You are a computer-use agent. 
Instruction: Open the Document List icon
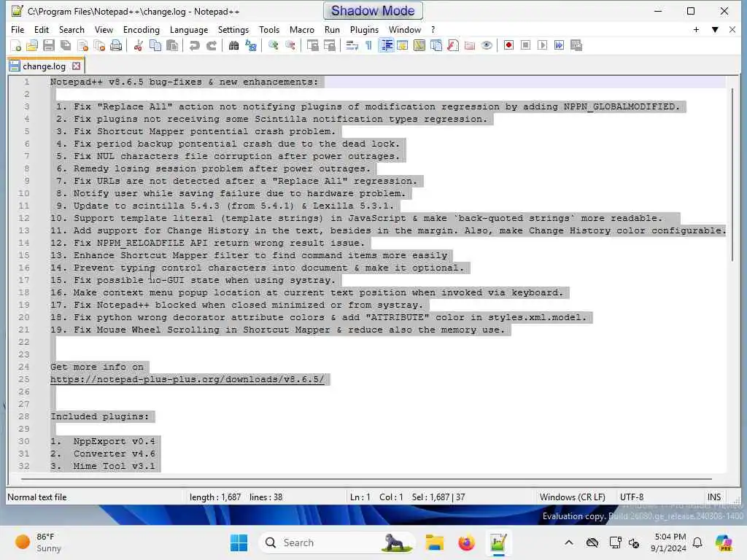tap(436, 46)
